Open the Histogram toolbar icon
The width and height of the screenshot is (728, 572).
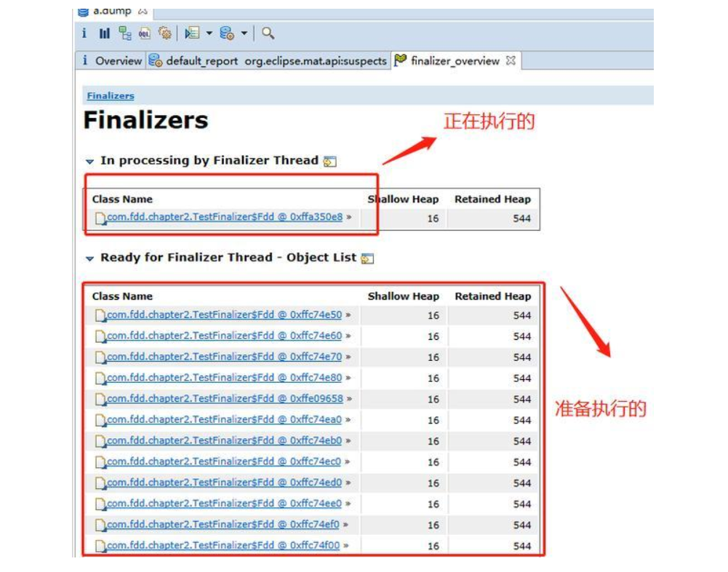point(105,33)
